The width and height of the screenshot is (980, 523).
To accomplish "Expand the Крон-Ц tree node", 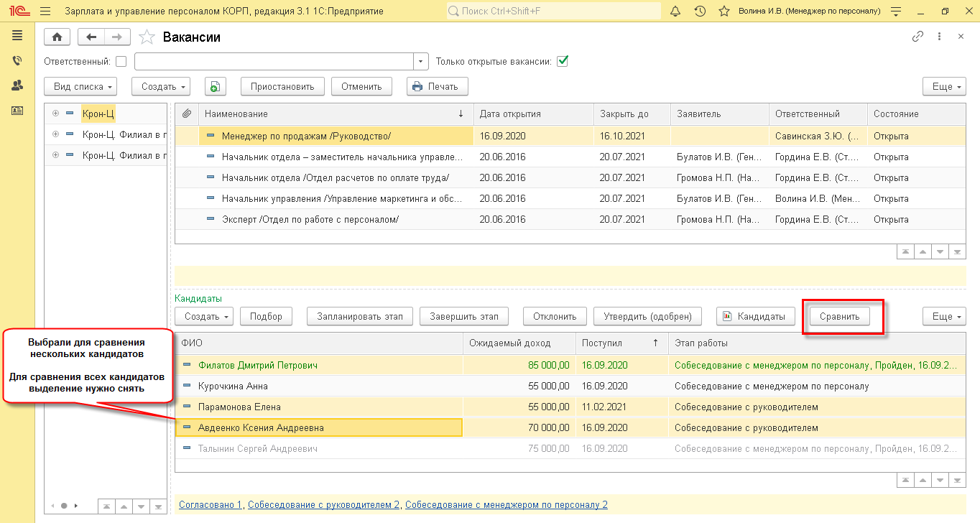I will coord(55,114).
